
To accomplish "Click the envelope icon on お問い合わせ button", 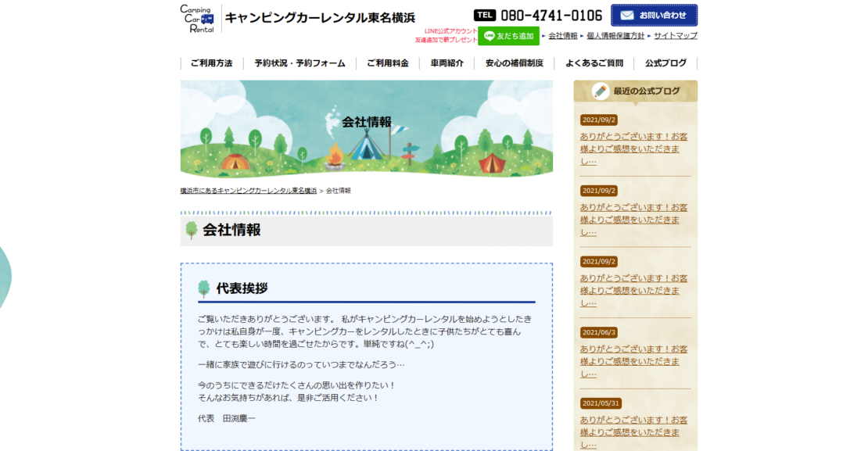I will [626, 16].
